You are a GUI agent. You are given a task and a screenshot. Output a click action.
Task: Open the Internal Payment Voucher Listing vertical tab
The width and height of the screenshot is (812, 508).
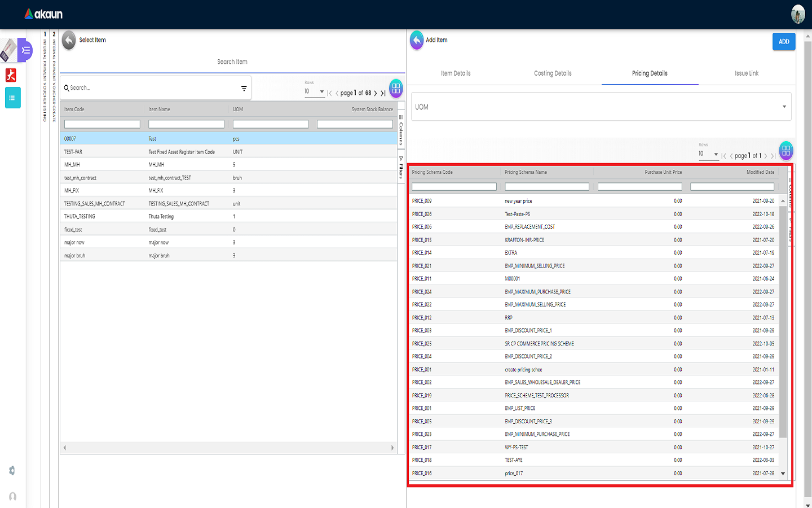tap(45, 79)
